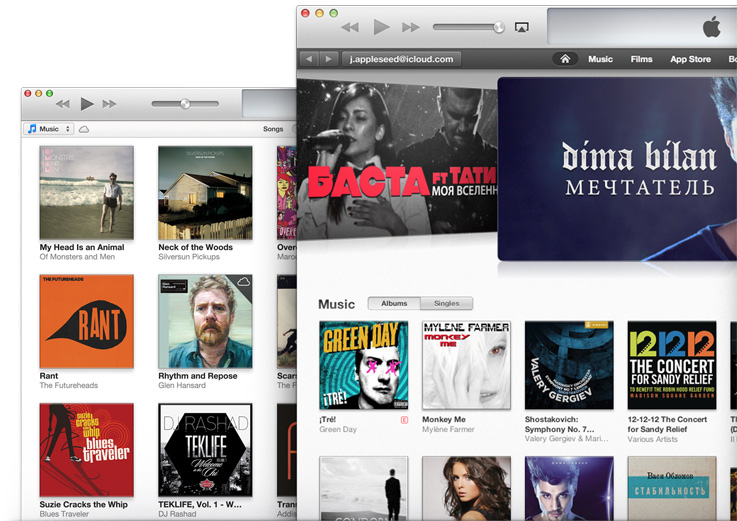Screen dimensions: 737x521
Task: Open the Dima Bilan Мечтатель banner
Action: point(617,169)
